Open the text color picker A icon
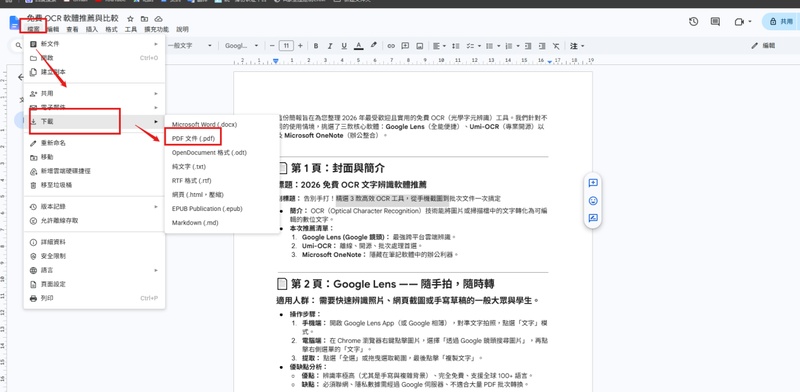This screenshot has width=800, height=392. [x=359, y=46]
